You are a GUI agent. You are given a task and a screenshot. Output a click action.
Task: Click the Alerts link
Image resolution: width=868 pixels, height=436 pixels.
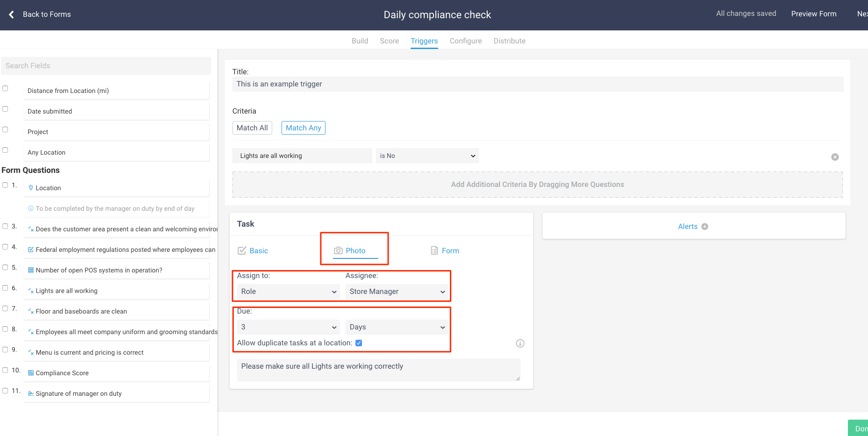(x=687, y=227)
